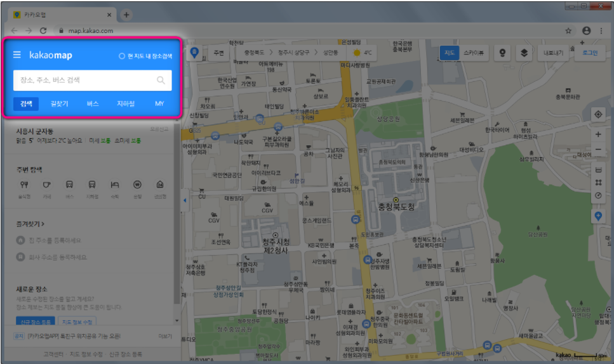
Task: Expand the 즐겨찾기 favorites section
Action: point(30,224)
